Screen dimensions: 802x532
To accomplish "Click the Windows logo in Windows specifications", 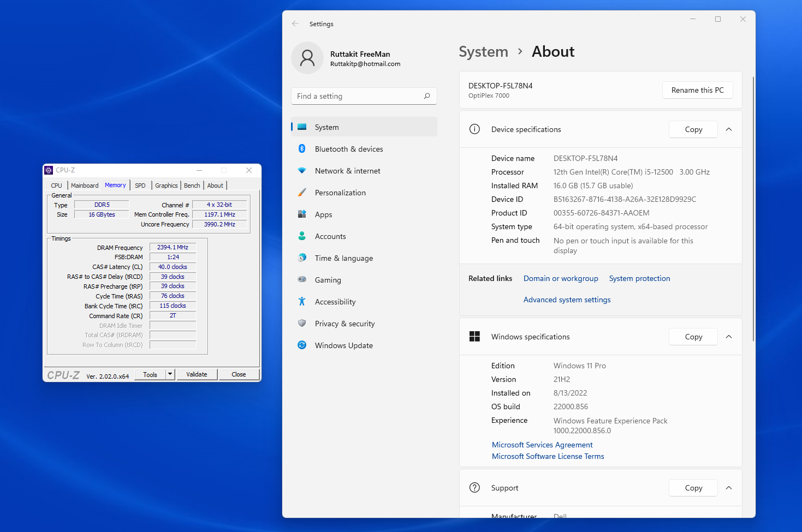I will point(474,337).
